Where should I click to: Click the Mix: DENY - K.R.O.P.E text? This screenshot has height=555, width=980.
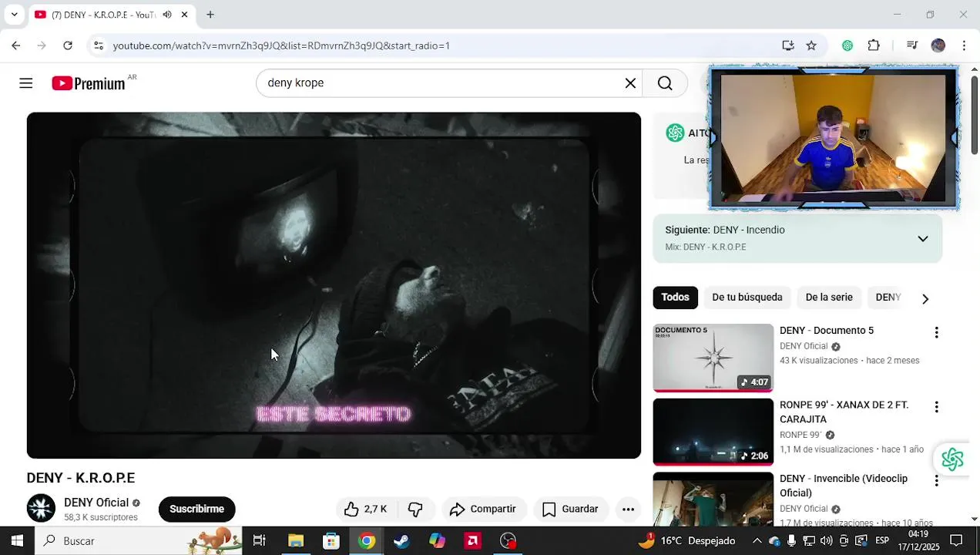706,247
